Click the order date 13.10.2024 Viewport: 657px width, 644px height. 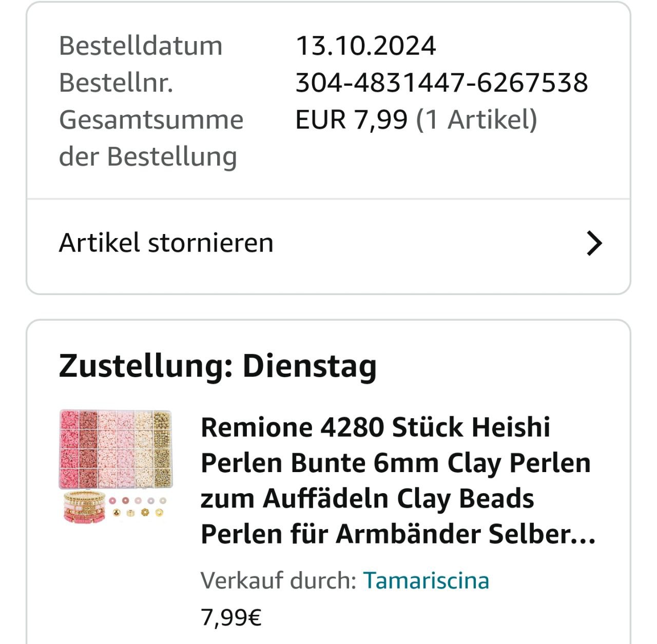tap(366, 46)
